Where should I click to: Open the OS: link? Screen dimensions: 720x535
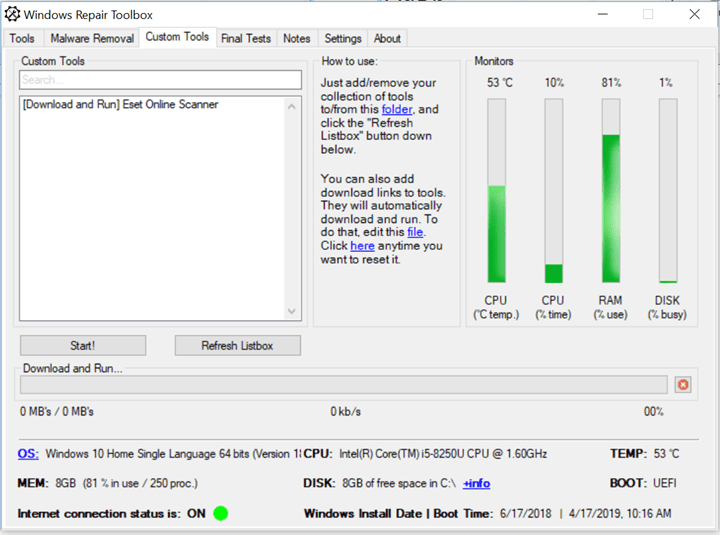point(28,454)
